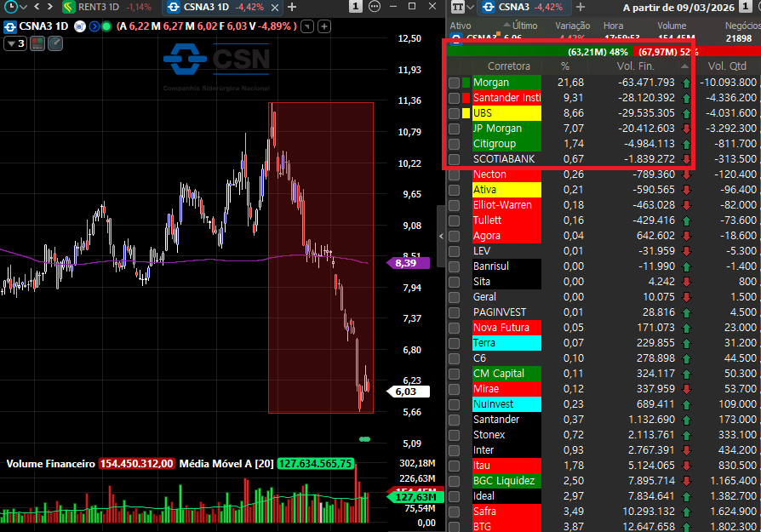Click the red down arrow in SCOTIABANK row
The height and width of the screenshot is (532, 761).
pos(686,160)
